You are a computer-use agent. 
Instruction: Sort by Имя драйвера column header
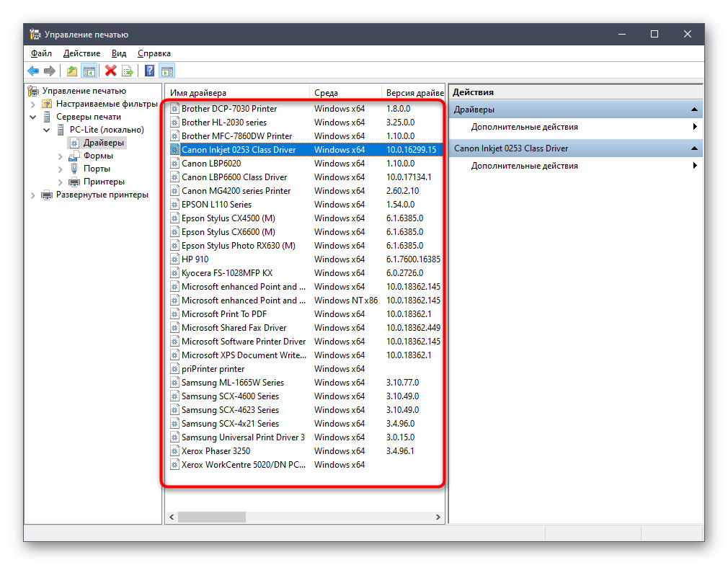(238, 93)
